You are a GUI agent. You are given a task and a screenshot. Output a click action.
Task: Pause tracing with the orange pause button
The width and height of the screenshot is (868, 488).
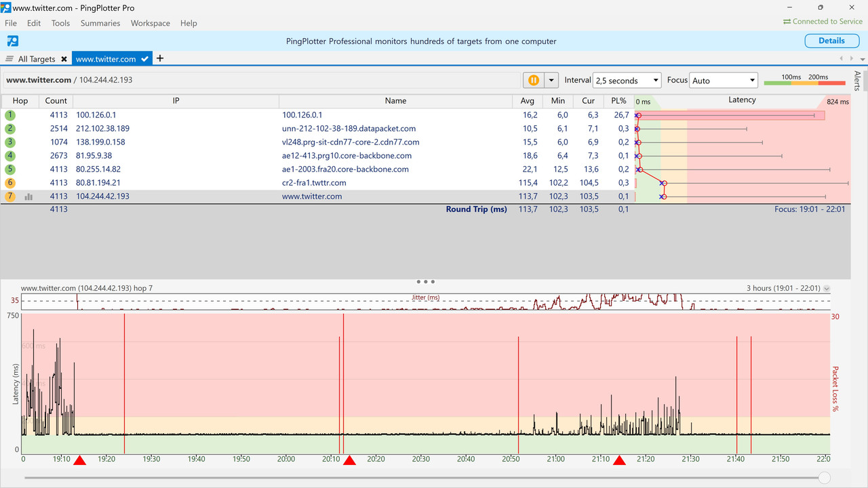click(x=534, y=80)
